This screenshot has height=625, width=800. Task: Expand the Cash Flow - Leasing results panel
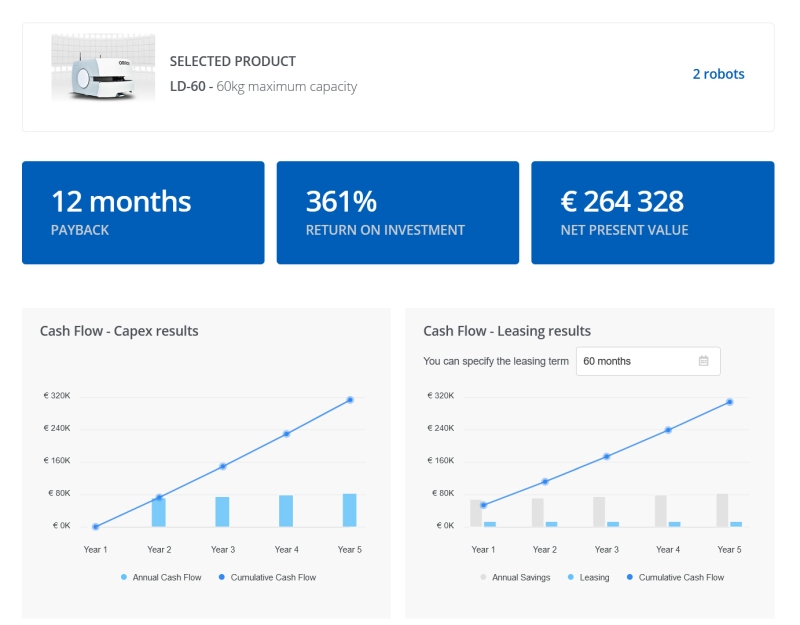tap(506, 331)
